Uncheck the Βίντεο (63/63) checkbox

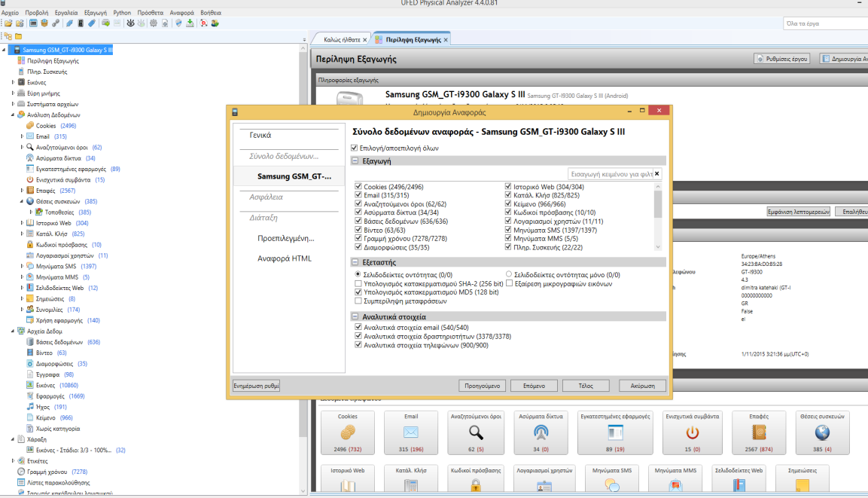(x=358, y=230)
